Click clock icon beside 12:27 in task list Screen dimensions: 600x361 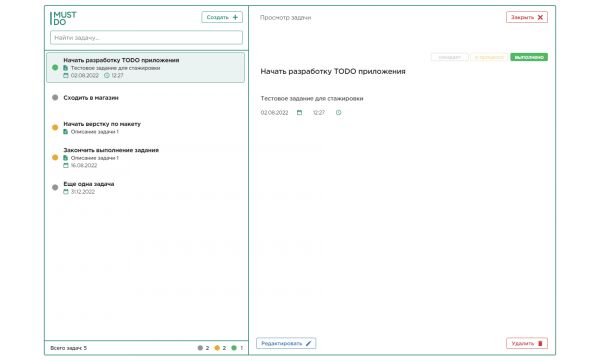[107, 75]
